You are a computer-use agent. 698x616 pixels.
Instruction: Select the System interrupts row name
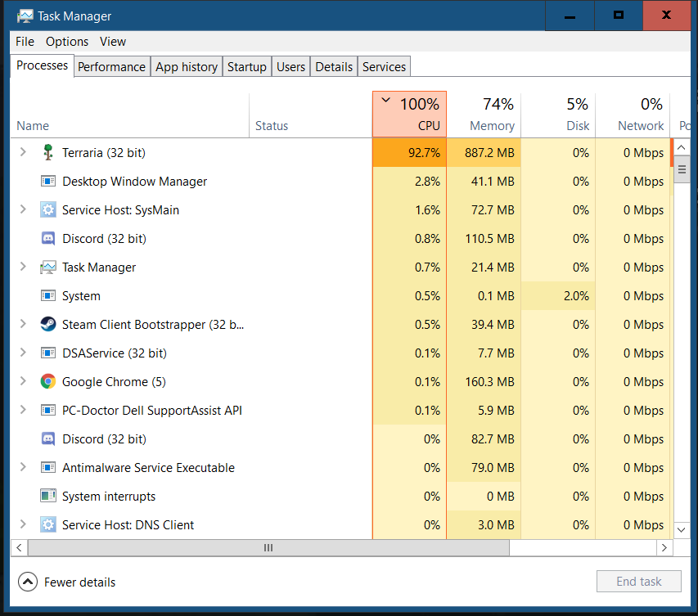click(x=109, y=497)
